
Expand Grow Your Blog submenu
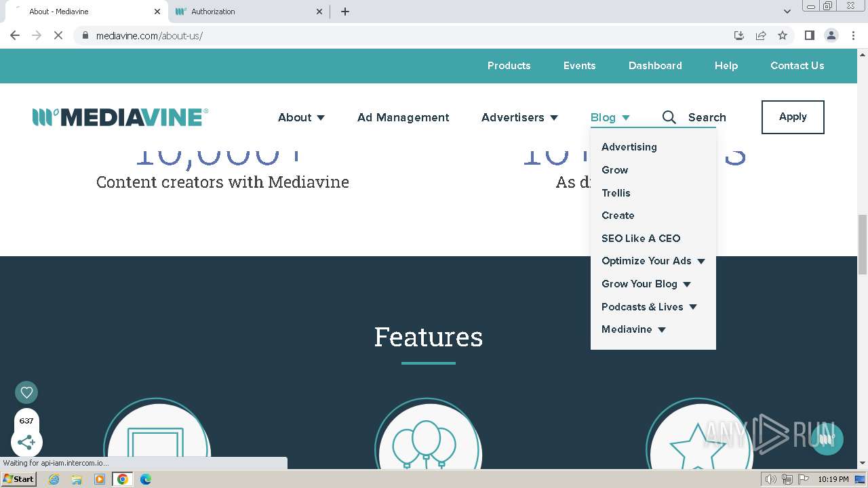click(687, 284)
